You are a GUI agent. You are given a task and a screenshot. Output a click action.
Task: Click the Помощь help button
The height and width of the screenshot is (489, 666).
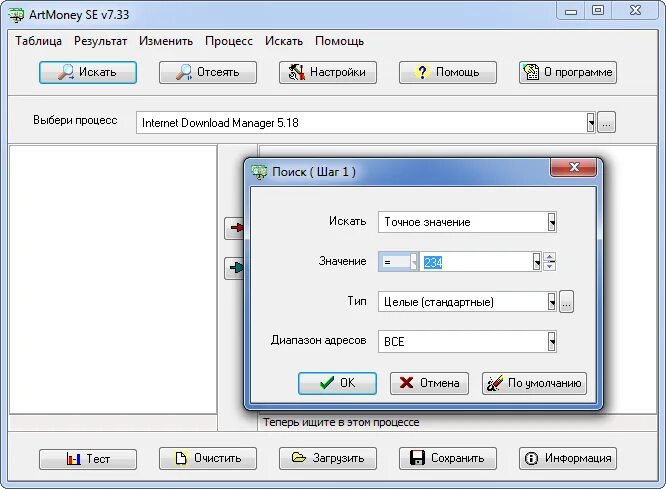(448, 72)
